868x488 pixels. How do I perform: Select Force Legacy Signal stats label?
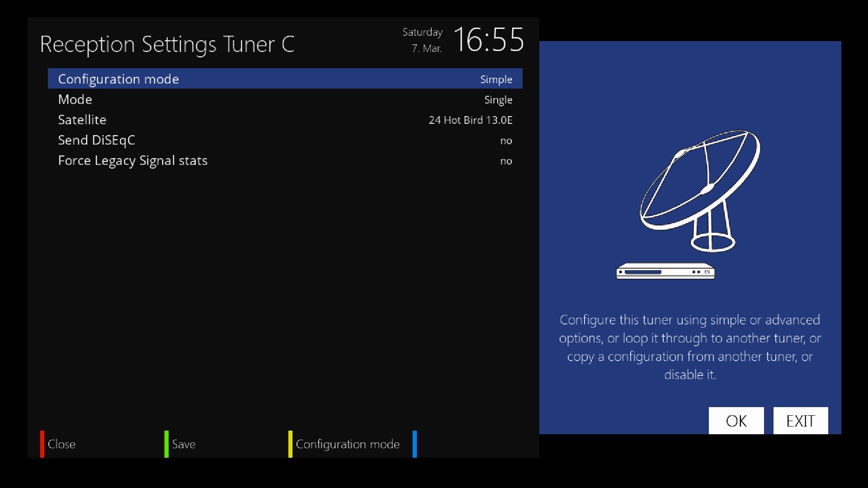click(x=133, y=160)
